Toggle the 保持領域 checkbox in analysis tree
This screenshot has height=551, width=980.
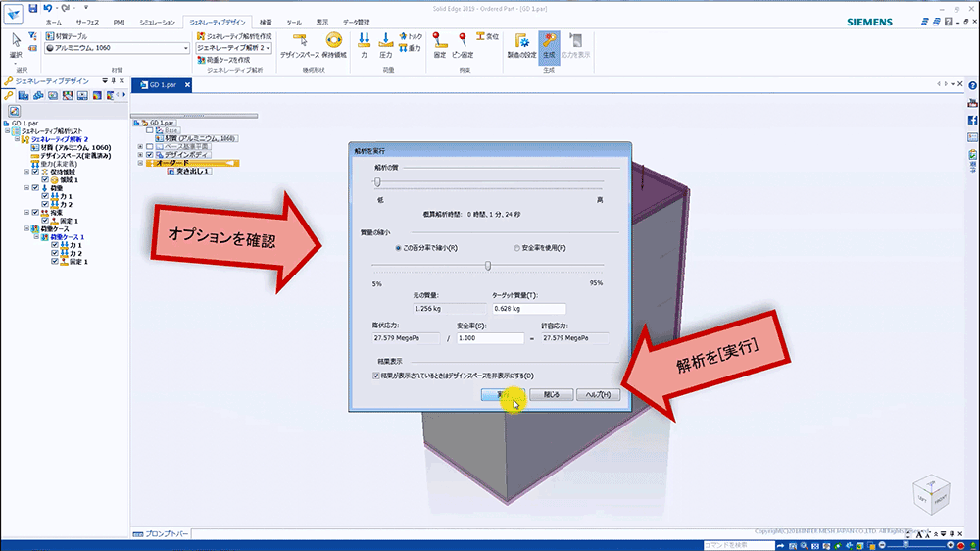[35, 172]
